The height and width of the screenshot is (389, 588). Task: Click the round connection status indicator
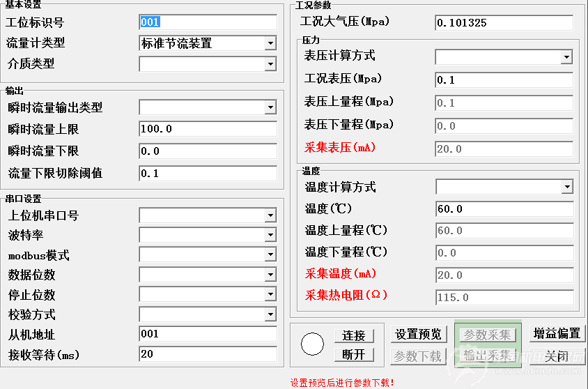[x=312, y=344]
